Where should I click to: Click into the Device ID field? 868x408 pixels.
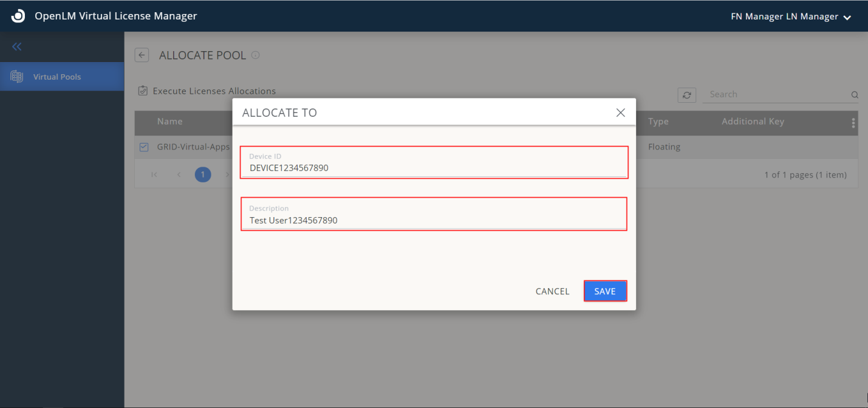pyautogui.click(x=434, y=168)
